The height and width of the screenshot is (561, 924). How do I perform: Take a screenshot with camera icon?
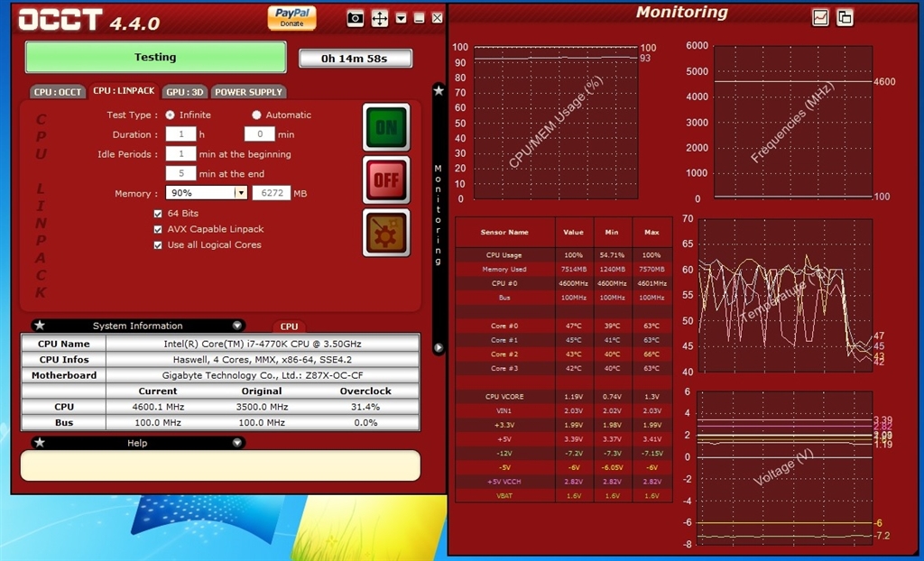point(356,18)
